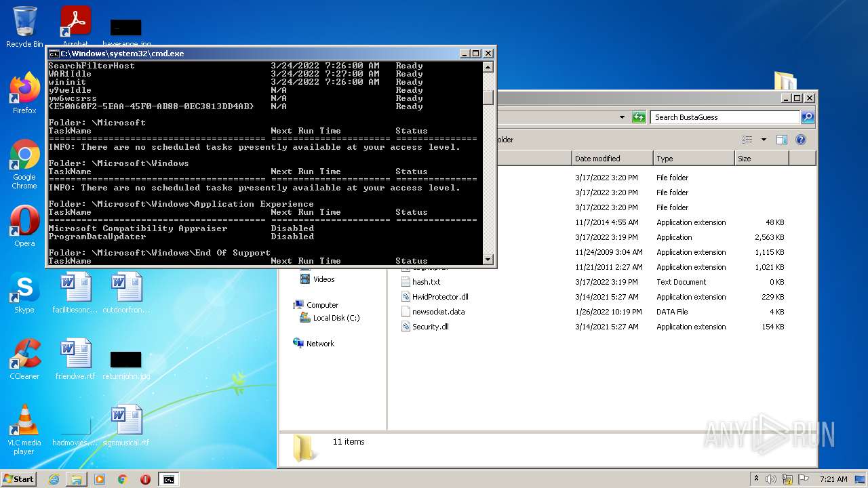This screenshot has width=868, height=488.
Task: Open the taskbar clock showing 7:21 AM
Action: coord(833,479)
